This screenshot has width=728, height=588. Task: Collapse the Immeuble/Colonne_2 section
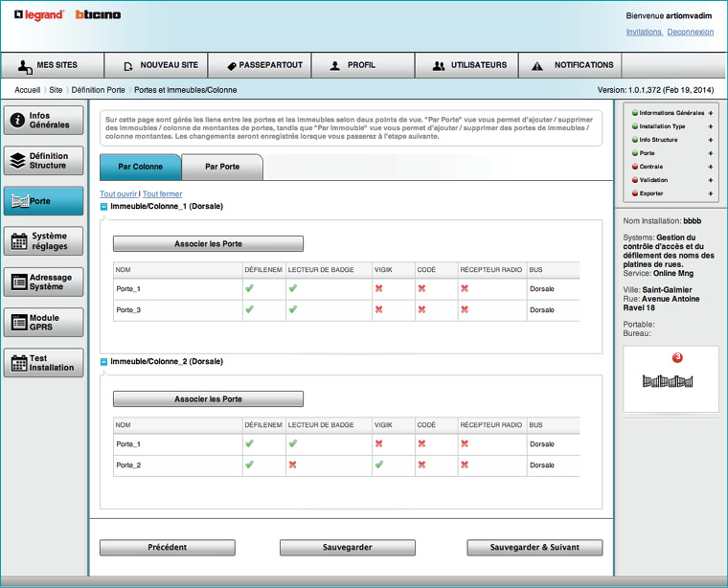[104, 362]
